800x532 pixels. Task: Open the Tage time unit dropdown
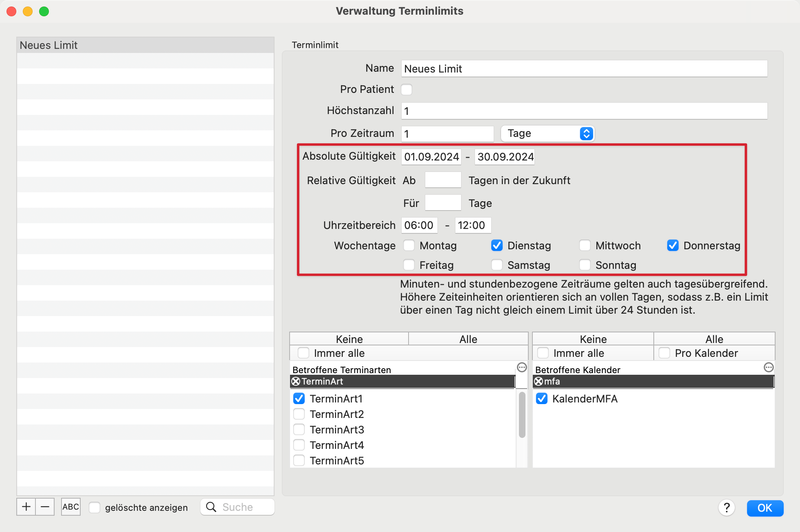547,134
